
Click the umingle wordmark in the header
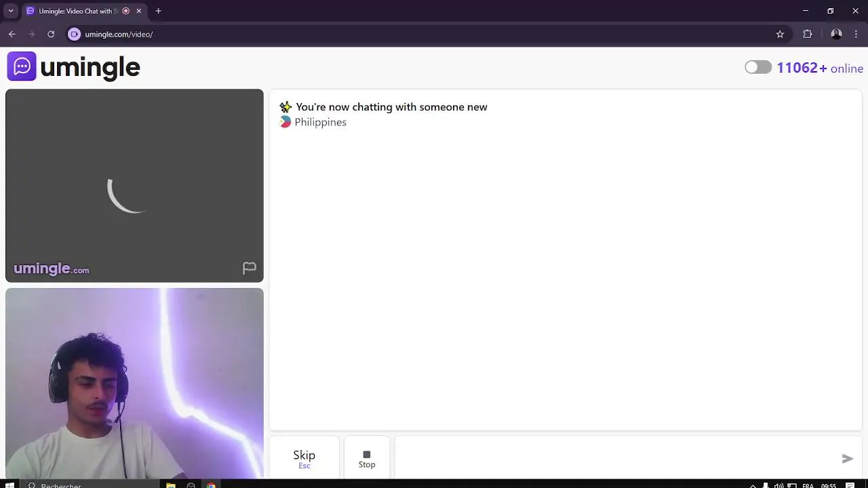tap(90, 67)
